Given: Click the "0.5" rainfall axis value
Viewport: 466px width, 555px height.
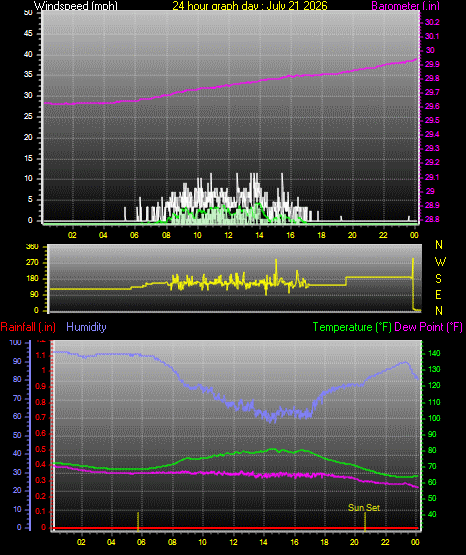Looking at the screenshot, I should pos(41,449).
